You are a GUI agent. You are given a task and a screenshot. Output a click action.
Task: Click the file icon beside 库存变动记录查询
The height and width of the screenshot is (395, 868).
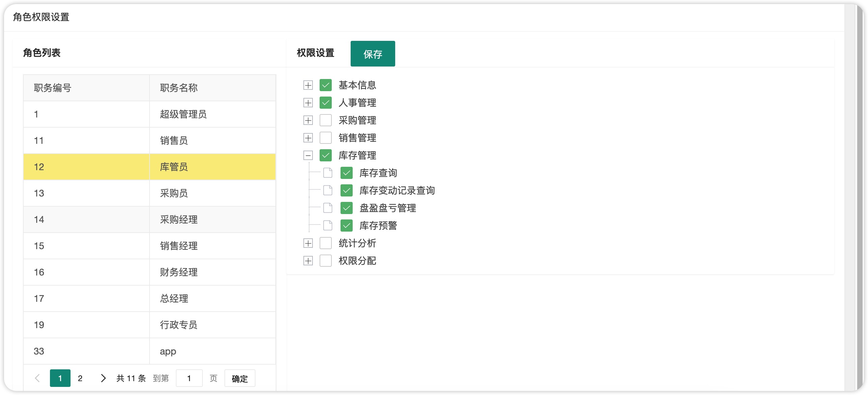(328, 190)
